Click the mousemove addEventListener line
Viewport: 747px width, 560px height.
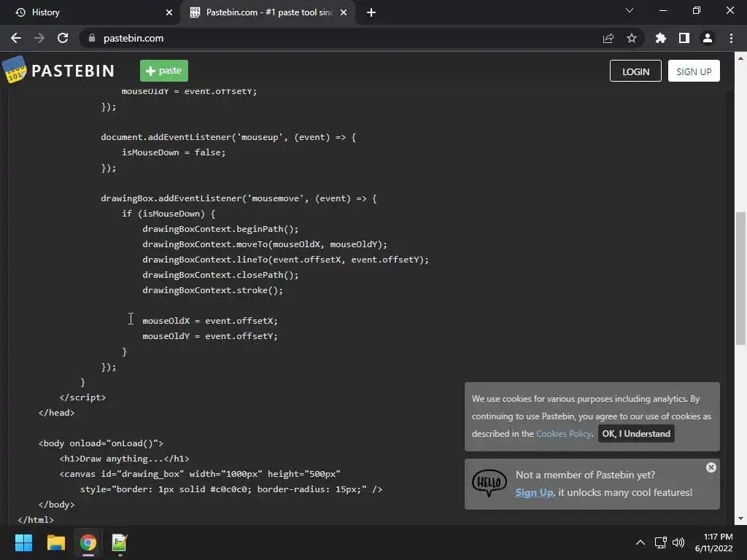point(239,198)
